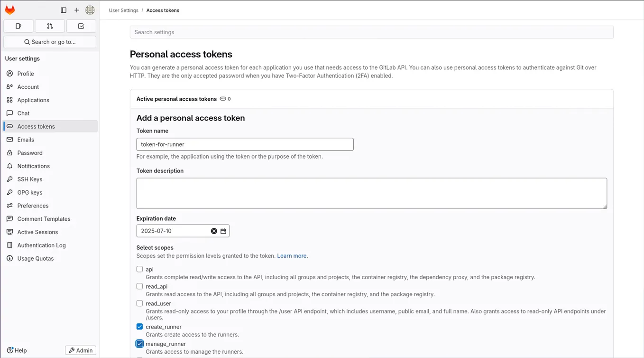The image size is (644, 358).
Task: Open the merge requests icon
Action: (x=49, y=26)
